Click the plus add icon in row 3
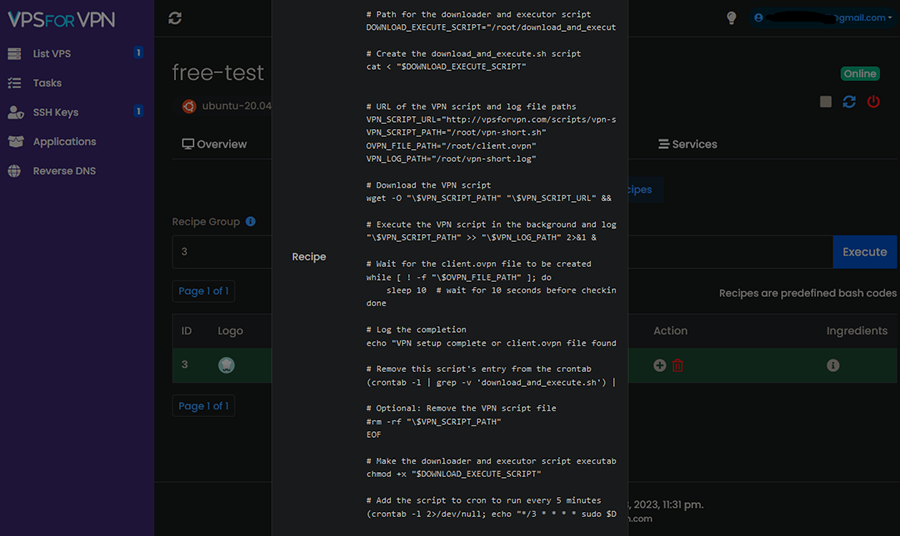The width and height of the screenshot is (900, 536). (x=660, y=365)
